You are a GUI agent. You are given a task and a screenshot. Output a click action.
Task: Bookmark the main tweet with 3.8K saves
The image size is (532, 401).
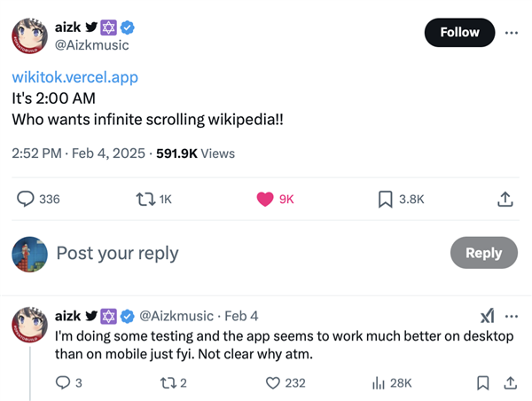coord(385,199)
